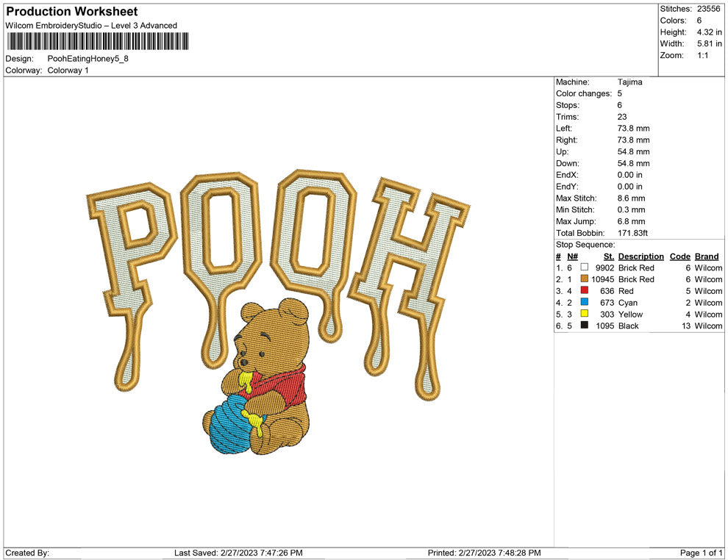Image resolution: width=728 pixels, height=560 pixels.
Task: Click code 13 in the Black row
Action: pyautogui.click(x=686, y=326)
